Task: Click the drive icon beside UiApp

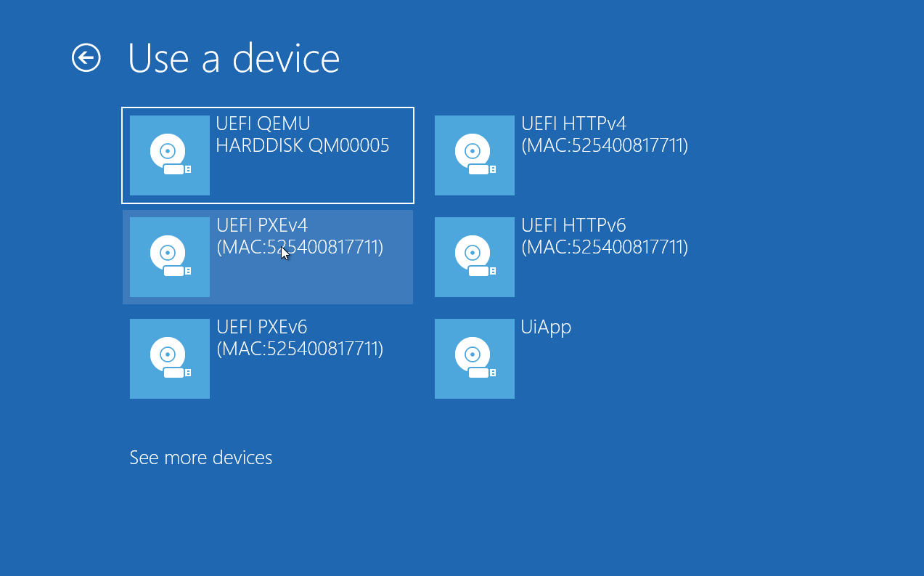Action: pos(475,359)
